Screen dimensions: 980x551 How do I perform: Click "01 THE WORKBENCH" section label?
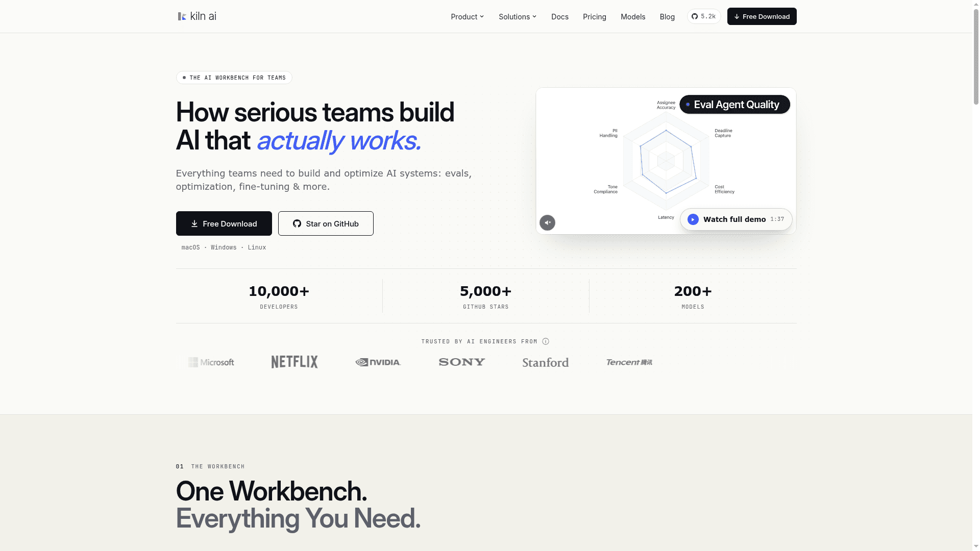[x=210, y=466]
